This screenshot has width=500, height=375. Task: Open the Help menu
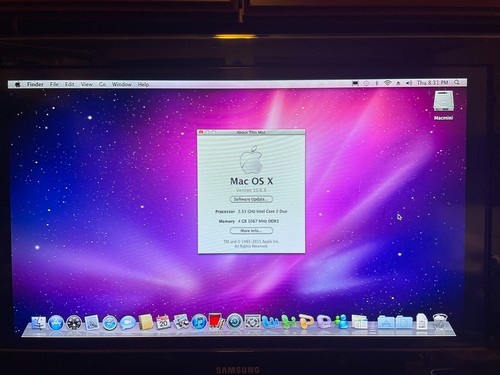(x=143, y=84)
